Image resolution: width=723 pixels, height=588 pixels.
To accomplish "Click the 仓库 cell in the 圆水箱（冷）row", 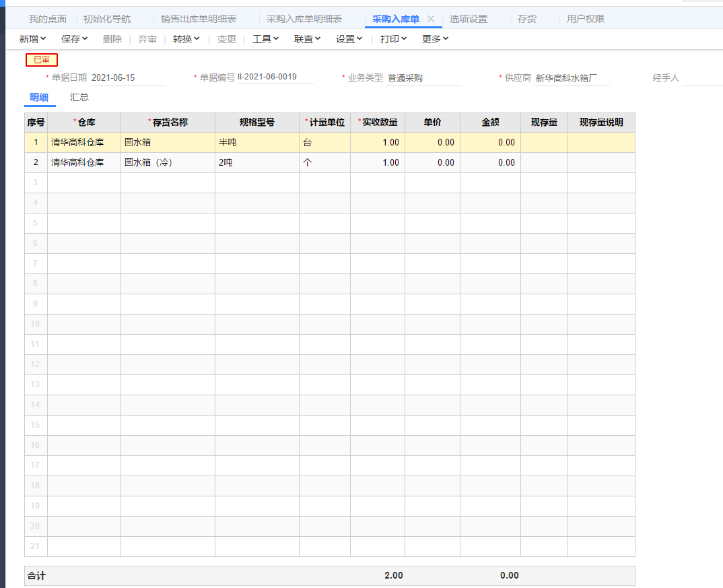I will click(x=84, y=163).
